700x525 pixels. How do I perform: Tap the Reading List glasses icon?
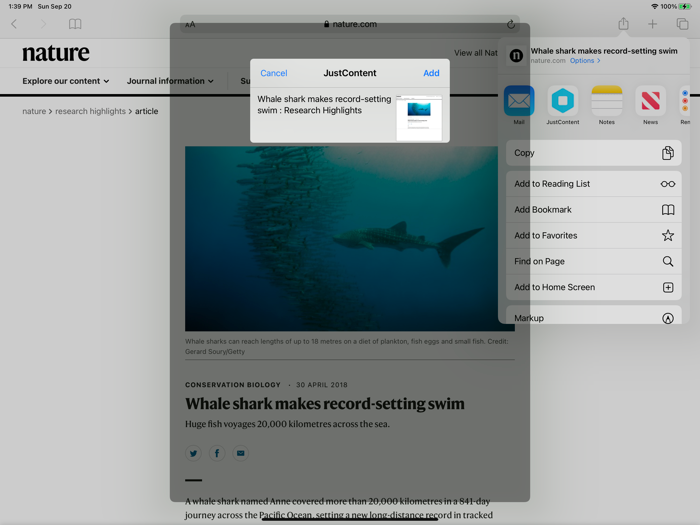(x=667, y=184)
